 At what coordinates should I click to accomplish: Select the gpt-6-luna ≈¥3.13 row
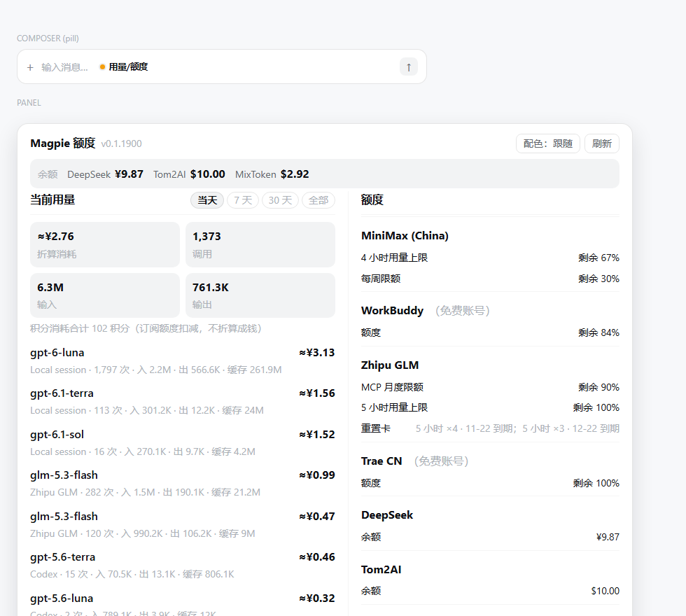183,361
